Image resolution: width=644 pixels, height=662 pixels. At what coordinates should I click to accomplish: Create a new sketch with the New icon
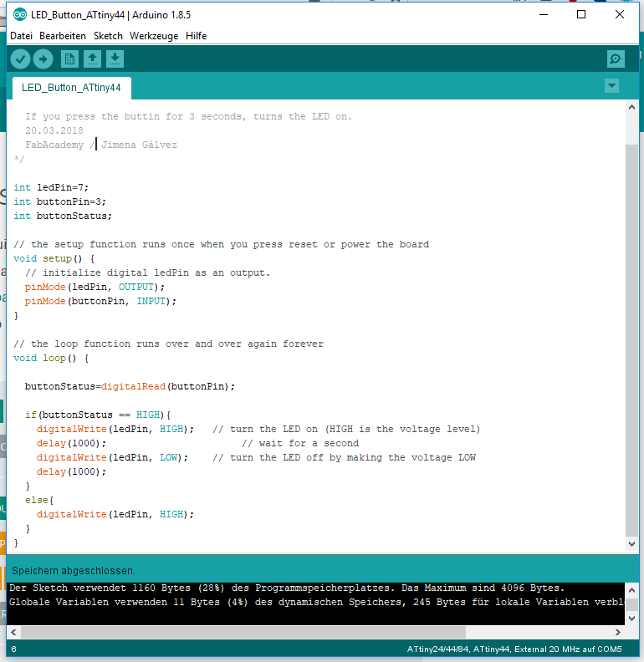(x=69, y=59)
